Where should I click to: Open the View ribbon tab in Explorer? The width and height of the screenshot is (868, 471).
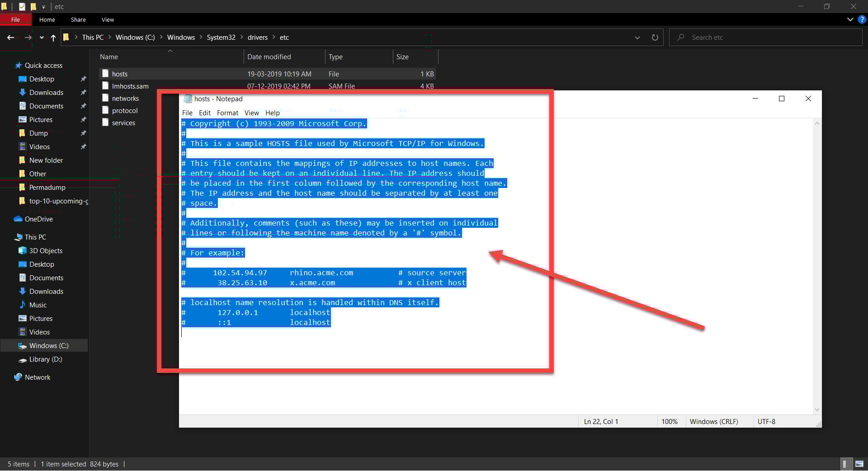(108, 19)
